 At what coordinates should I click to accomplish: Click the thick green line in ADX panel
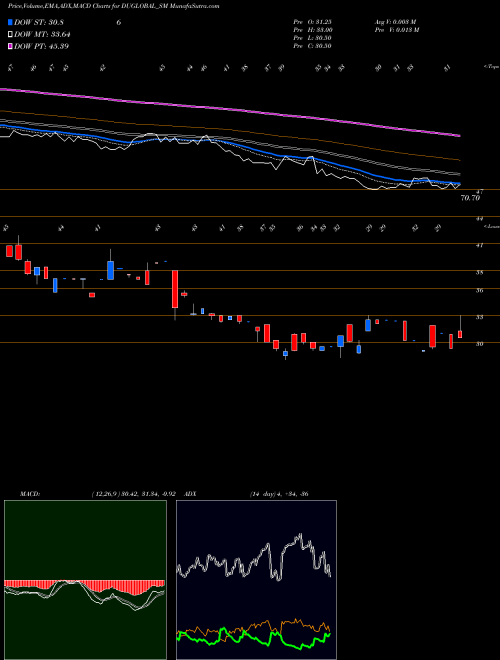[253, 637]
